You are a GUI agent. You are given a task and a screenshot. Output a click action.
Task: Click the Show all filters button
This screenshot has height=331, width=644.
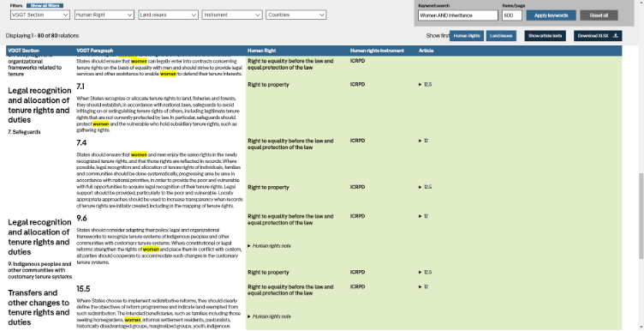tap(45, 6)
